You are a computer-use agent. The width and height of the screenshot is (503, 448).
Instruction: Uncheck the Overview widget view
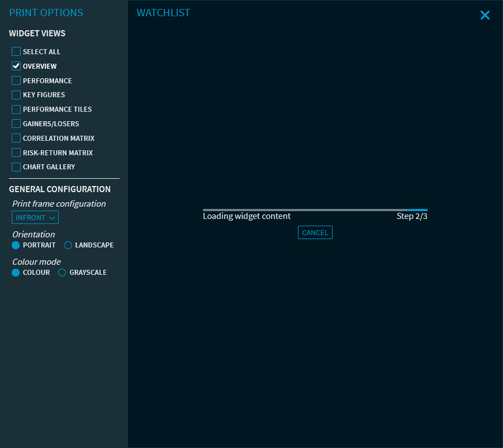coord(16,66)
